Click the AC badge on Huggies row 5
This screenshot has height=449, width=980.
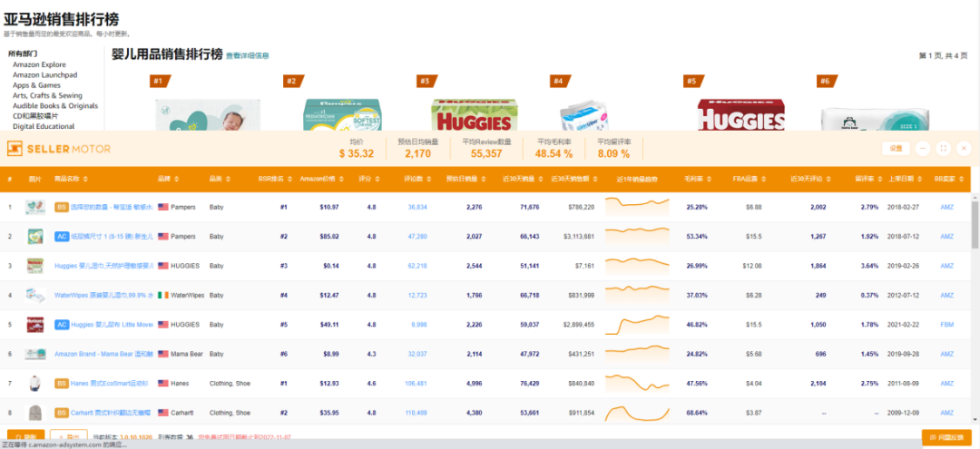click(x=62, y=325)
